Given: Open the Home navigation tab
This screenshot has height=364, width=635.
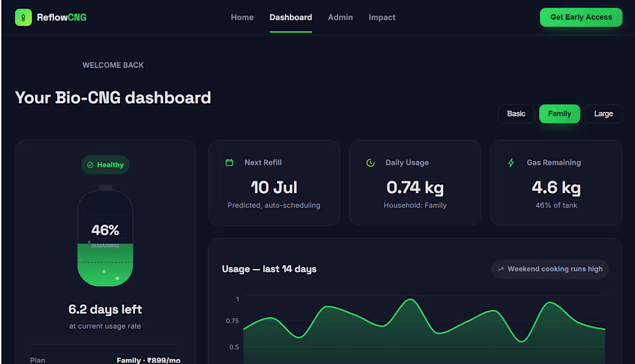Looking at the screenshot, I should 242,17.
